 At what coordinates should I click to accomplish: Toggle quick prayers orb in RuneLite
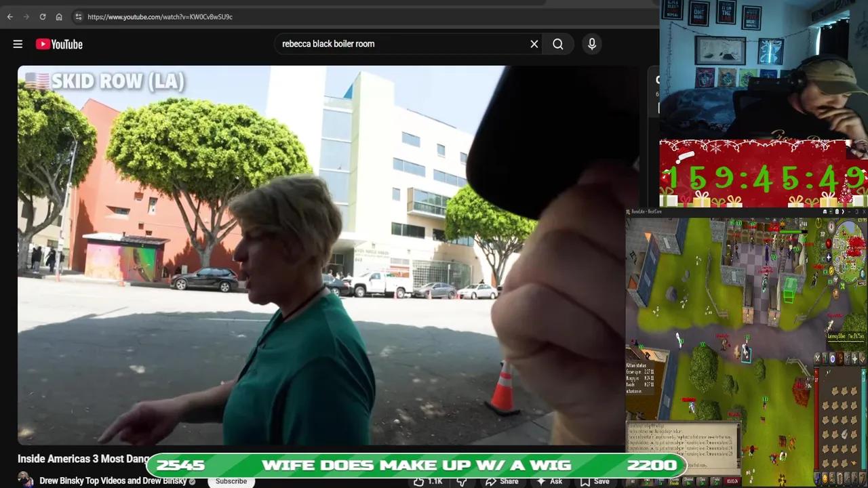coord(828,257)
